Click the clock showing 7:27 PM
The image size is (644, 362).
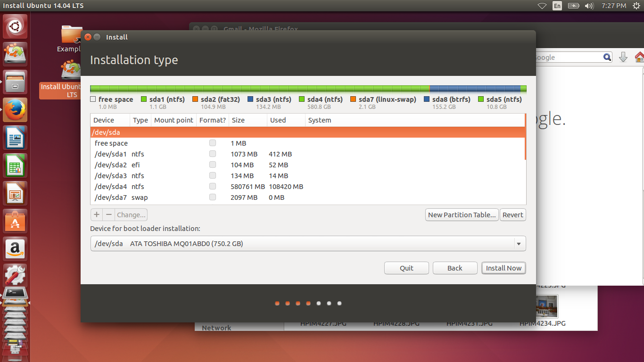click(614, 6)
